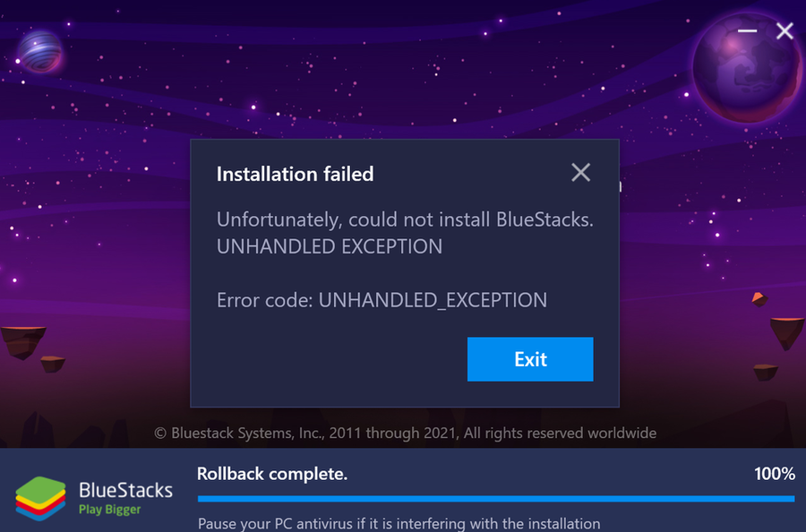Click the Rollback complete status text
The image size is (806, 532).
click(x=272, y=474)
